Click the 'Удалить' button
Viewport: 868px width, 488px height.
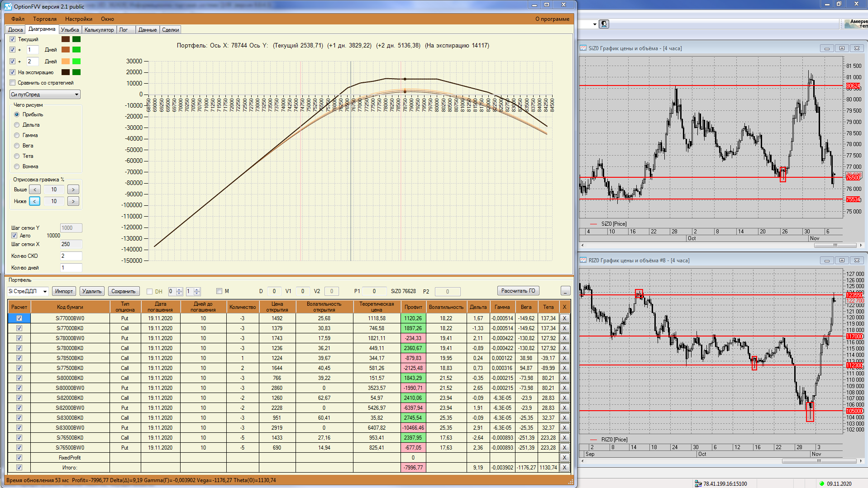click(92, 291)
